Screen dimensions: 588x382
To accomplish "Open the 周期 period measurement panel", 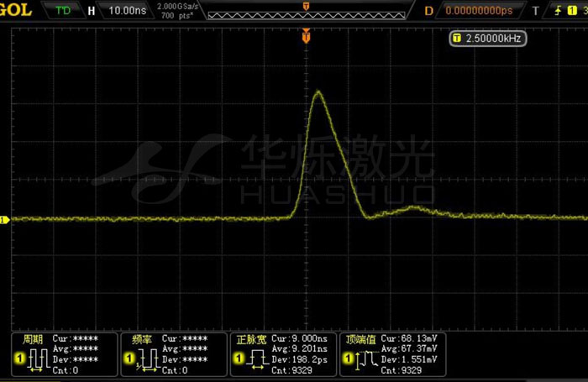I will pos(63,353).
